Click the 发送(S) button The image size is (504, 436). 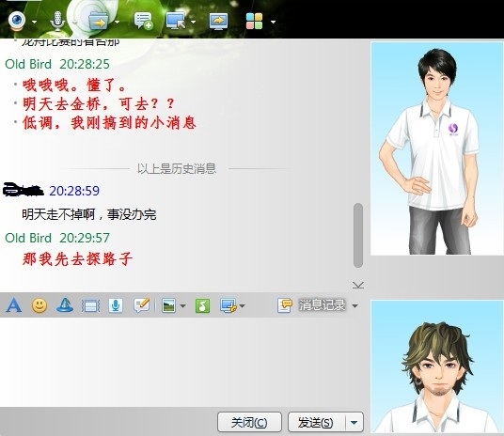(316, 422)
